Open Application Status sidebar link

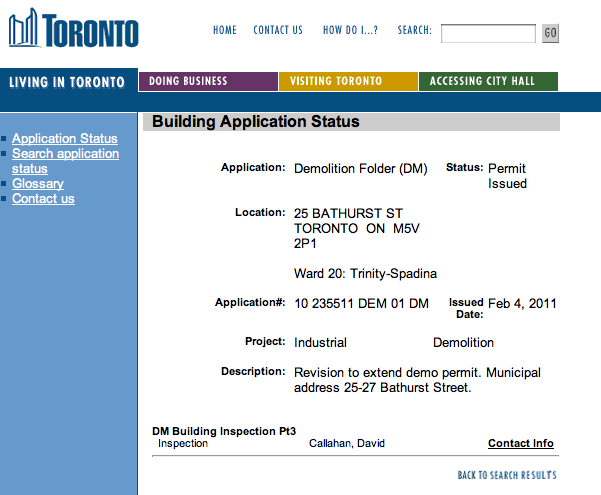(65, 138)
